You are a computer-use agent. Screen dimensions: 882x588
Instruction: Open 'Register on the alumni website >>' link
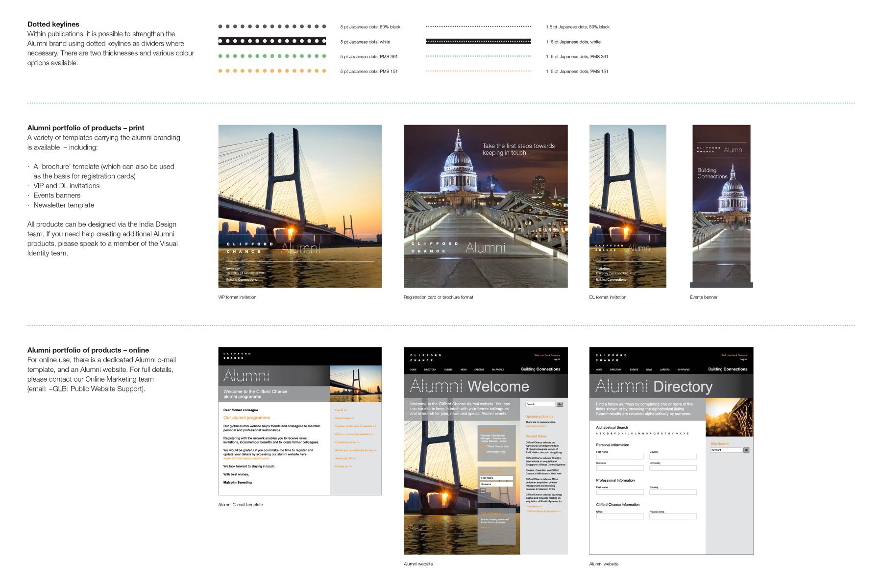[x=355, y=426]
